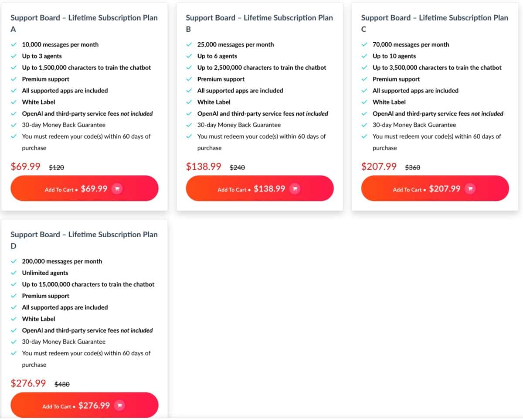Click cart icon on Plan C button
The height and width of the screenshot is (420, 523).
coord(470,189)
